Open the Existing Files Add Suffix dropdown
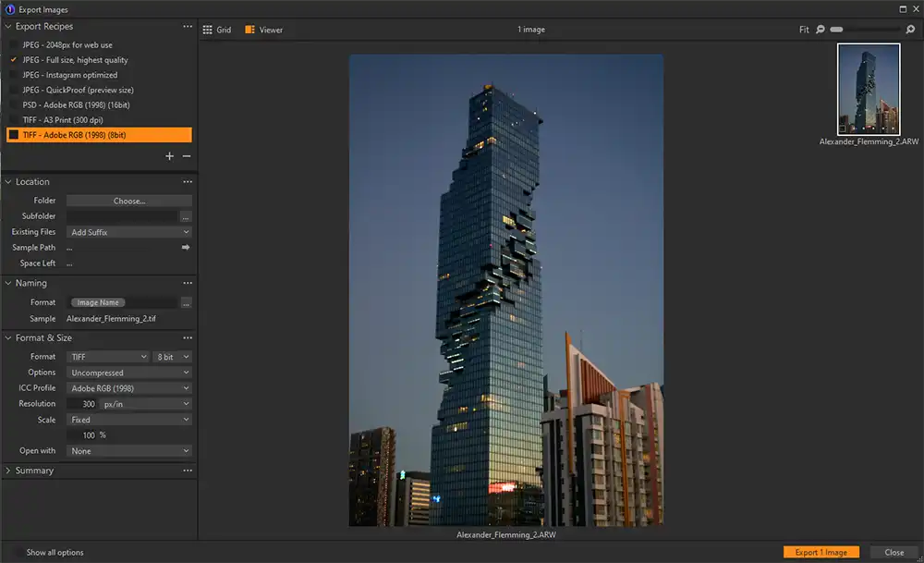 128,231
